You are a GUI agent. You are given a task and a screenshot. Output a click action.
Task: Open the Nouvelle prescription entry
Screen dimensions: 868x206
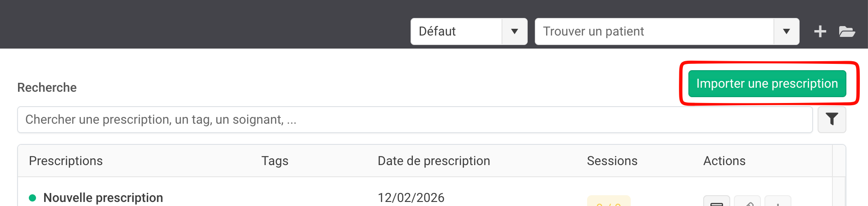coord(103,198)
